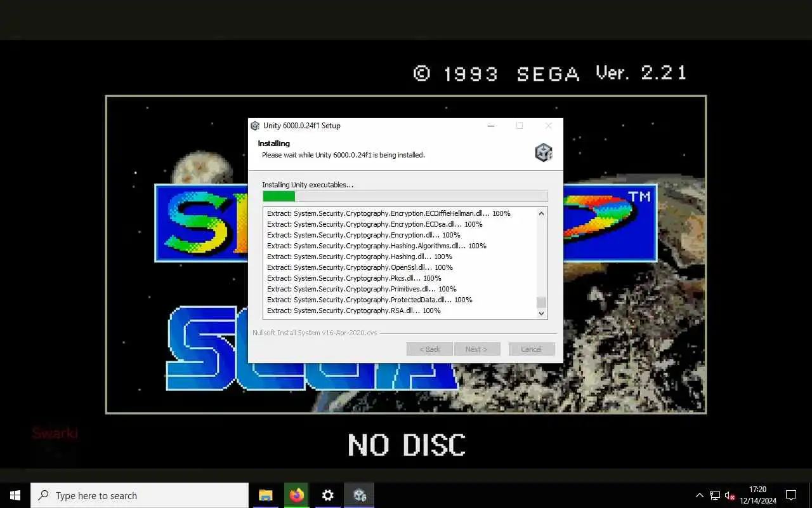Click the 'Please wait while Unity' message
This screenshot has width=812, height=508.
343,155
